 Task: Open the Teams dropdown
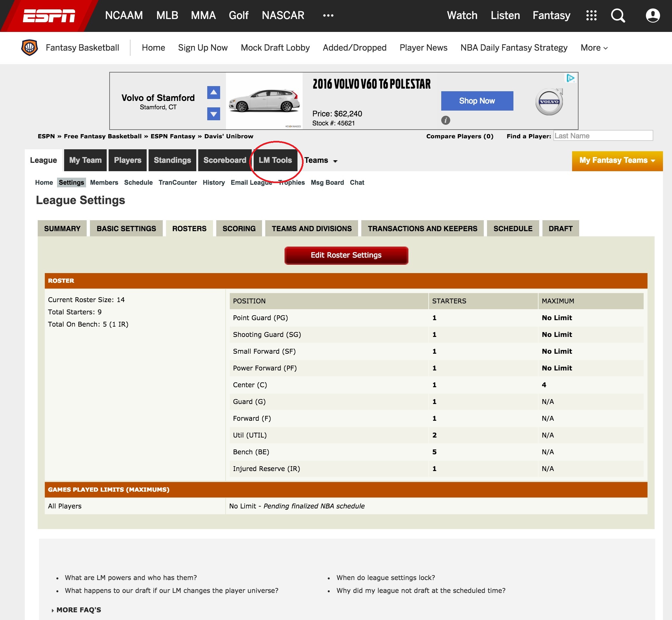pyautogui.click(x=321, y=160)
